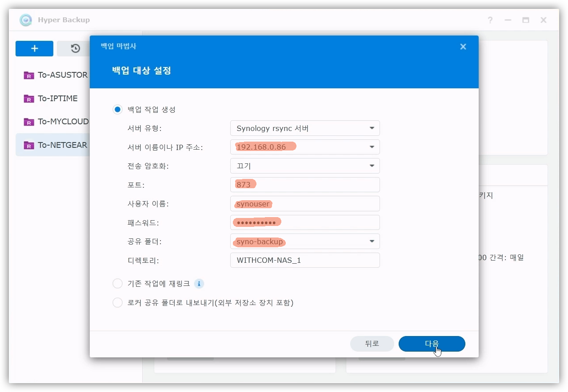
Task: Open the 공유 폴더 dropdown list
Action: point(372,242)
